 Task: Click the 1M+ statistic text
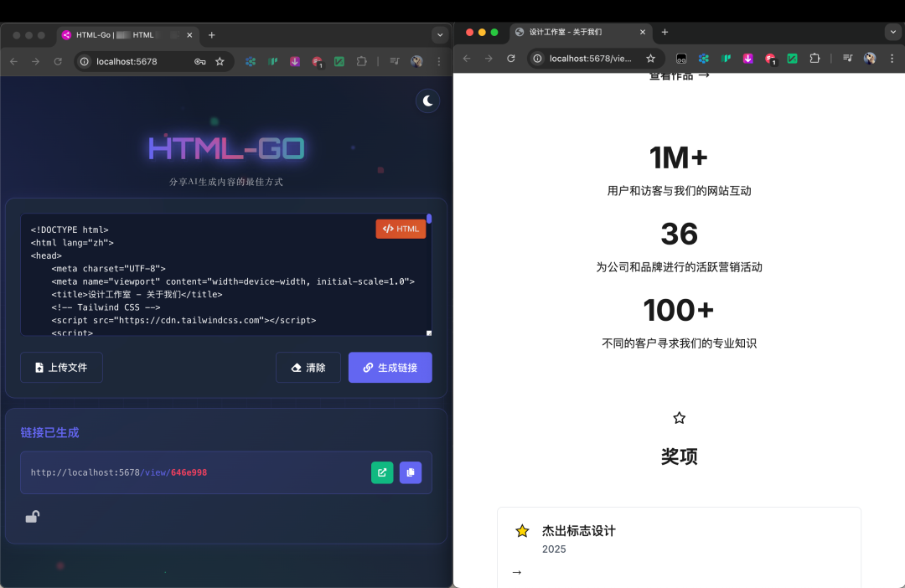pos(679,157)
